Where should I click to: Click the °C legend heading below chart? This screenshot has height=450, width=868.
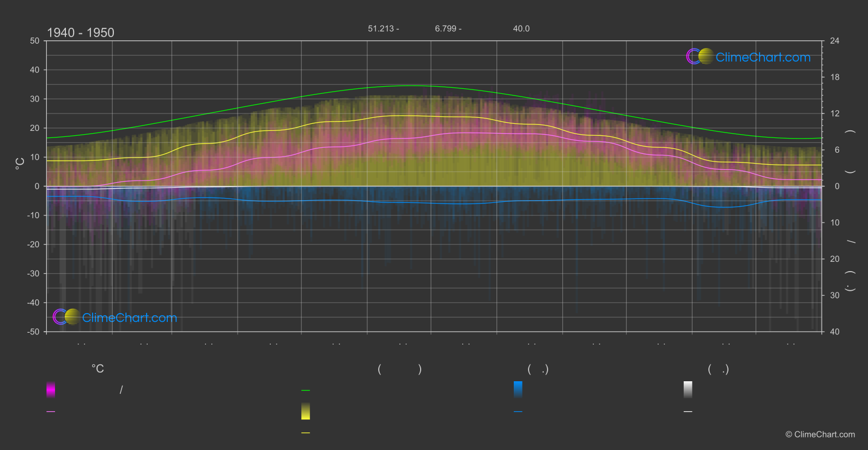pos(98,369)
